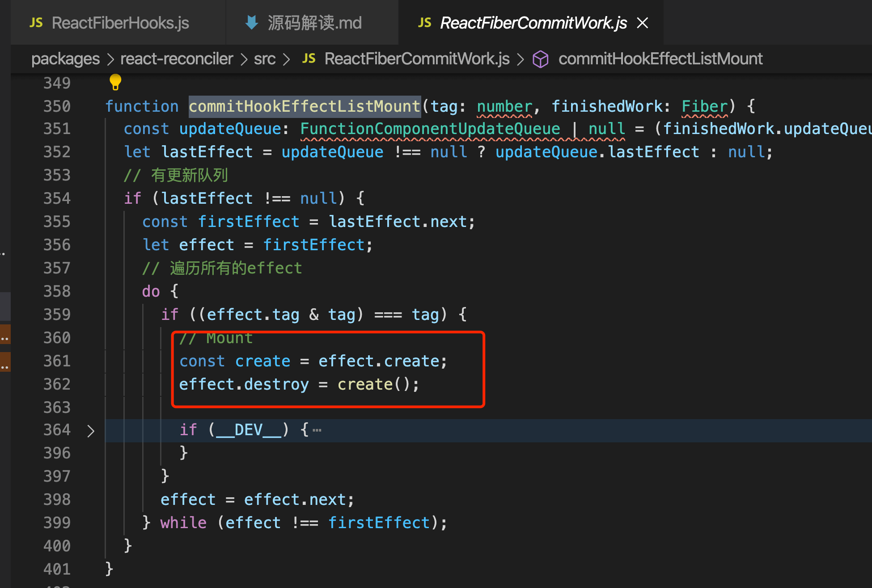The image size is (872, 588).
Task: Click the JS icon on ReactFiberCommitWork.js tab
Action: click(x=425, y=23)
